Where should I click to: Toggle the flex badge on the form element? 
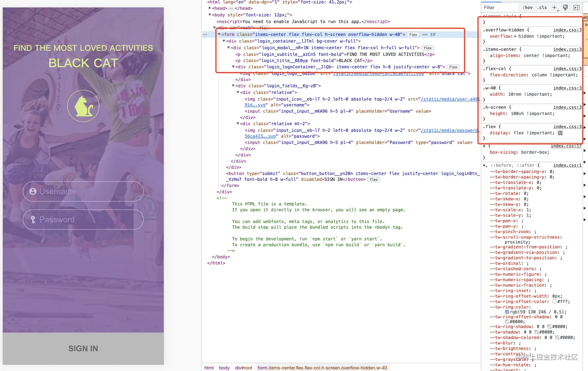tap(413, 35)
